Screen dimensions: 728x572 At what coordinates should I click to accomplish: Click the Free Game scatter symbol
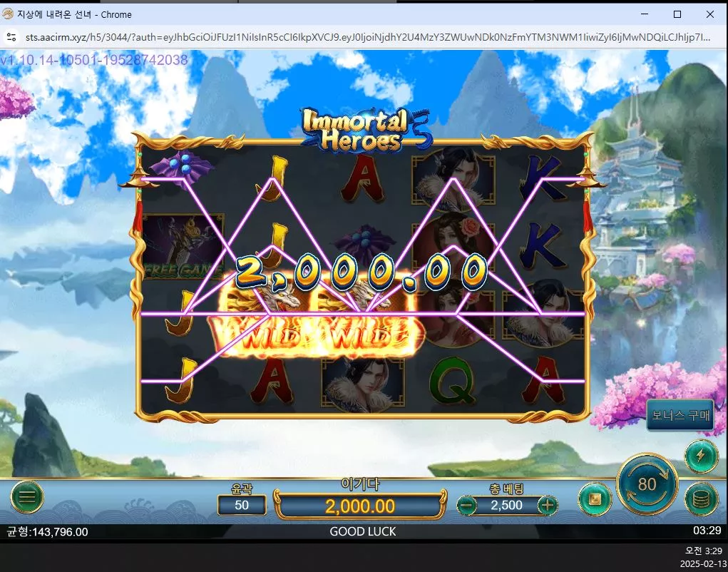(x=183, y=247)
